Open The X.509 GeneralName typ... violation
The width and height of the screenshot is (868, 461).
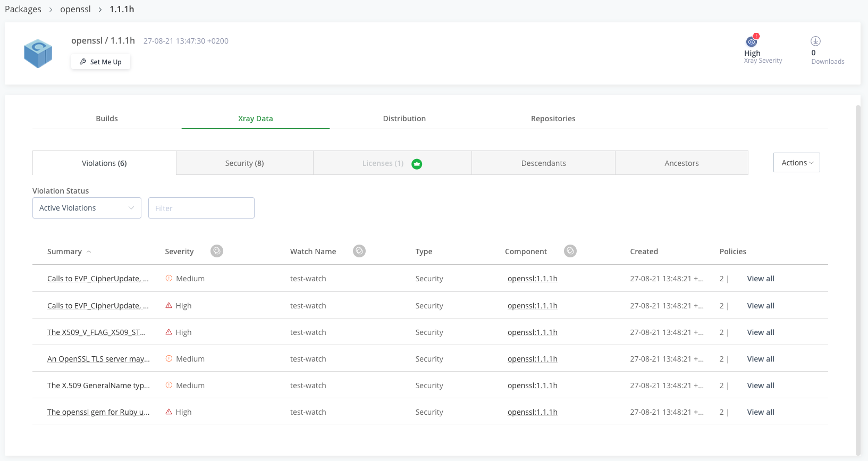coord(98,385)
